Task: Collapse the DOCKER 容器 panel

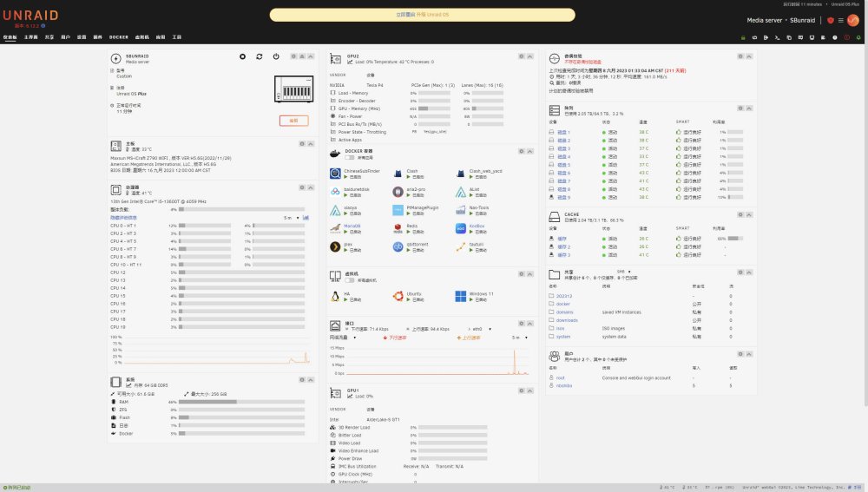Action: [529, 151]
